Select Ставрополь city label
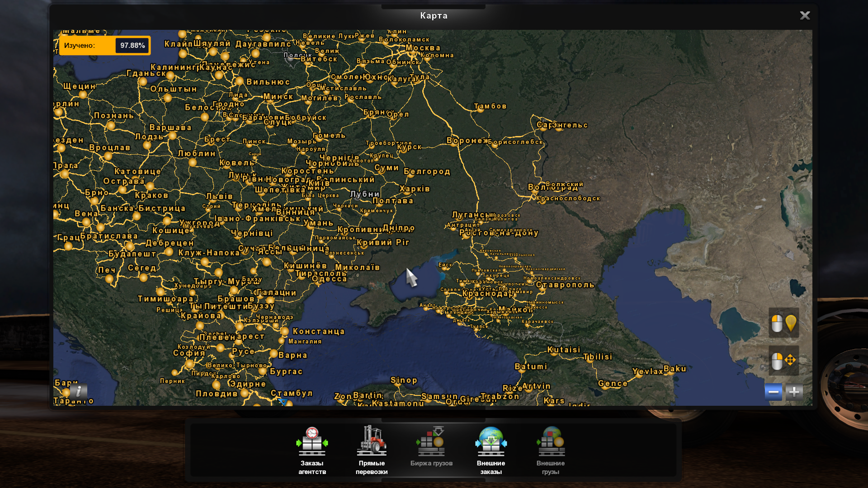 point(565,285)
